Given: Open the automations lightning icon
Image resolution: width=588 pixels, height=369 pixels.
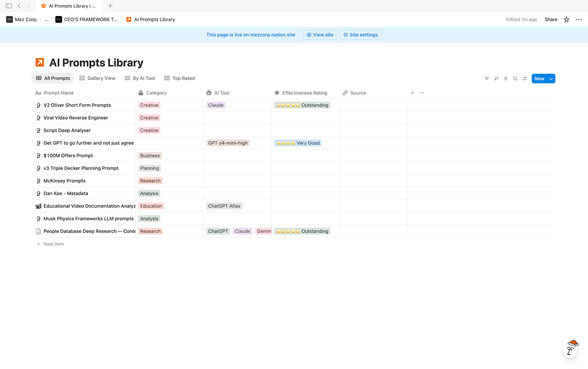Looking at the screenshot, I should coord(506,79).
